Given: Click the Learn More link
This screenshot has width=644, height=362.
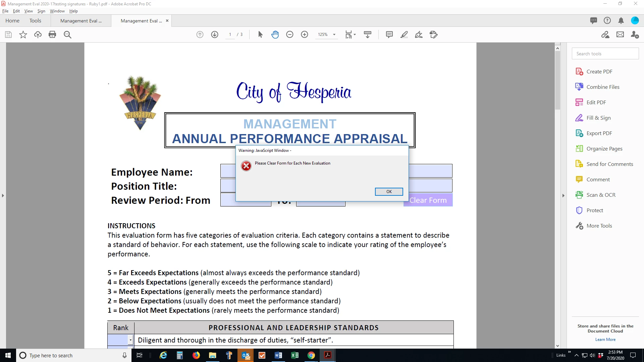Looking at the screenshot, I should tap(605, 340).
